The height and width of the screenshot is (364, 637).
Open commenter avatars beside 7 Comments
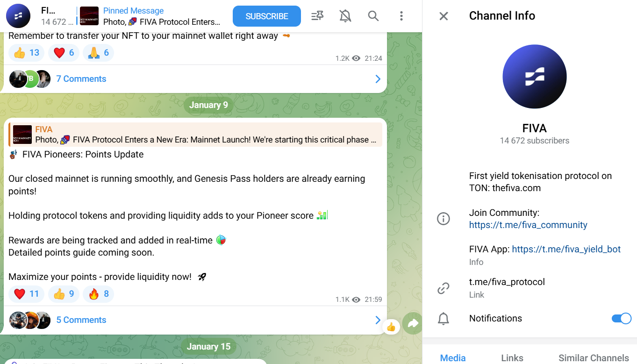pyautogui.click(x=30, y=79)
